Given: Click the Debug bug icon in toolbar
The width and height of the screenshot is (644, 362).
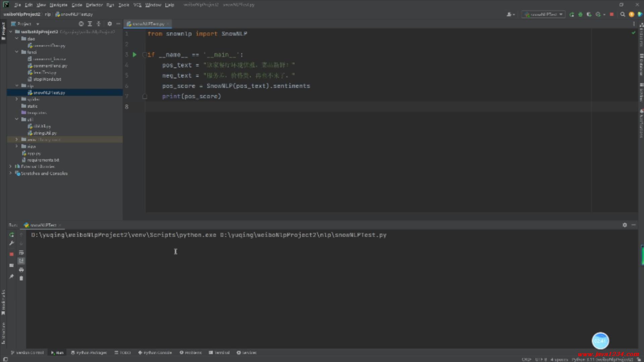Looking at the screenshot, I should tap(580, 14).
